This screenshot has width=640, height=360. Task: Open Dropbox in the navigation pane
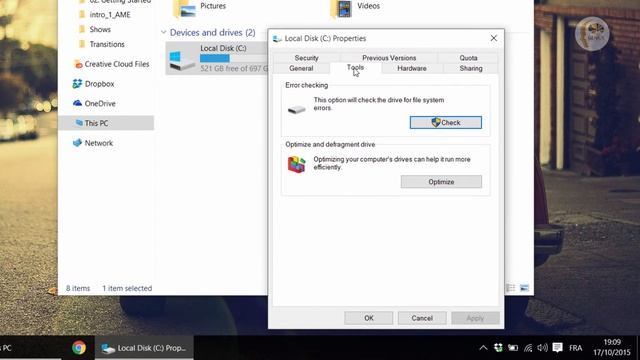[99, 84]
